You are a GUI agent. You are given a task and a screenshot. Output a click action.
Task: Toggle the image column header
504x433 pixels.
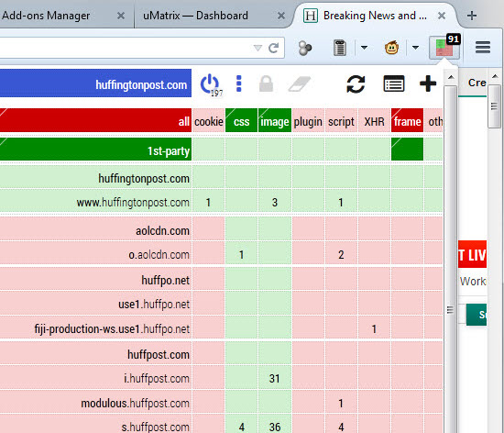tap(275, 120)
